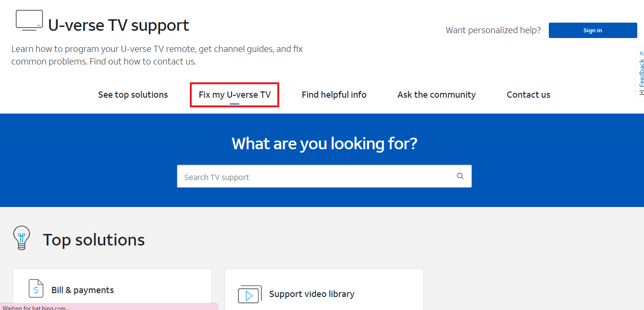Sign in for personalized help
The width and height of the screenshot is (644, 310).
point(593,30)
